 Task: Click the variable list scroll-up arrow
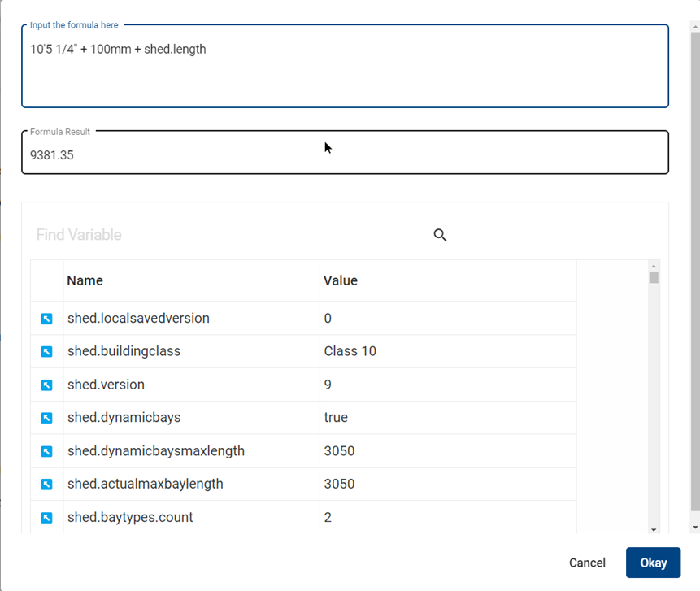[x=654, y=266]
